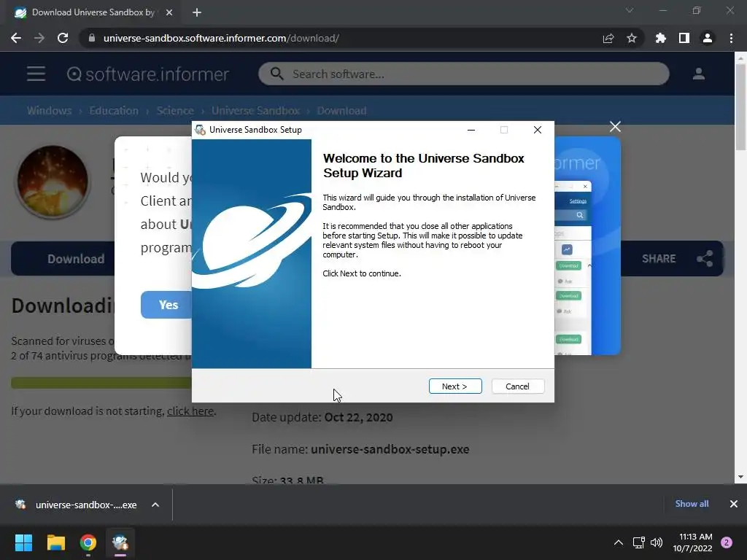This screenshot has height=560, width=747.
Task: Open Chrome three-dot menu
Action: point(731,38)
